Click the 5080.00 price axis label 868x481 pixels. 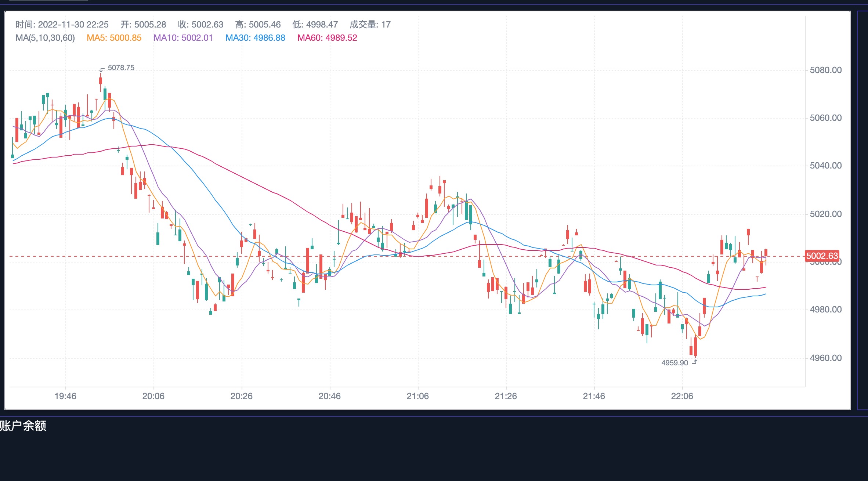point(826,70)
